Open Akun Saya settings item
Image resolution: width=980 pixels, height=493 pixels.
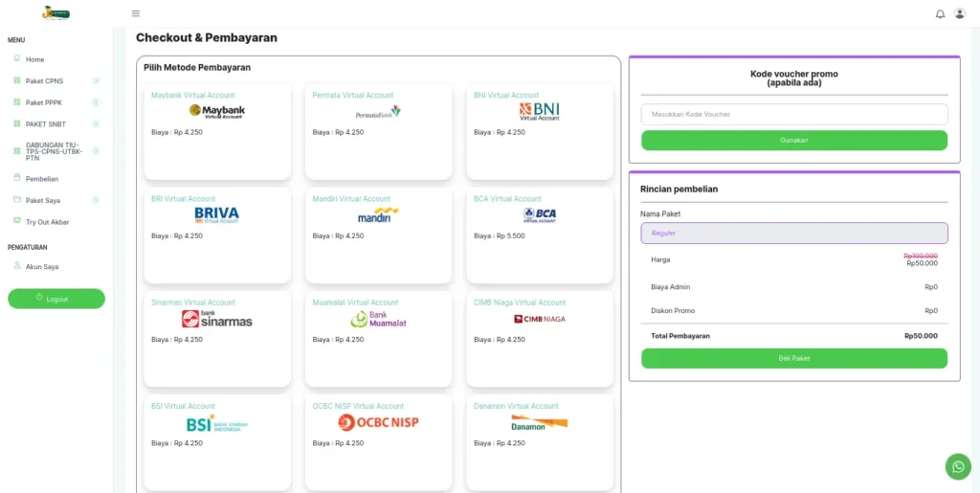[42, 267]
